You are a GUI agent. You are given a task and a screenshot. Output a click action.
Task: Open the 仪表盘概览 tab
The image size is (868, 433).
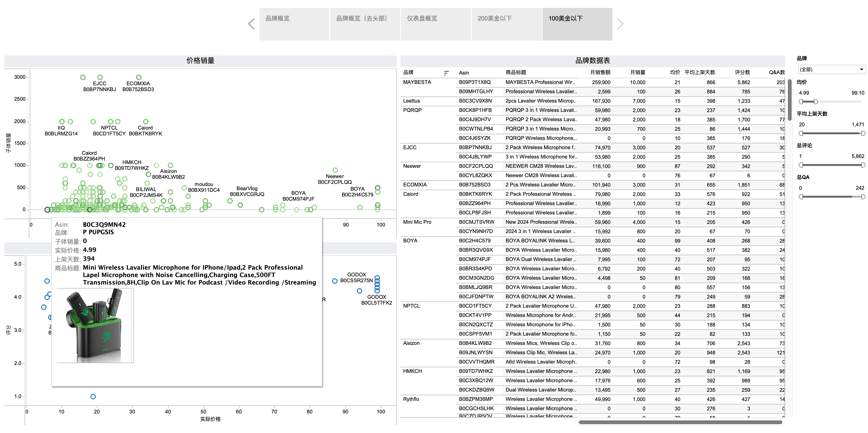click(x=436, y=24)
